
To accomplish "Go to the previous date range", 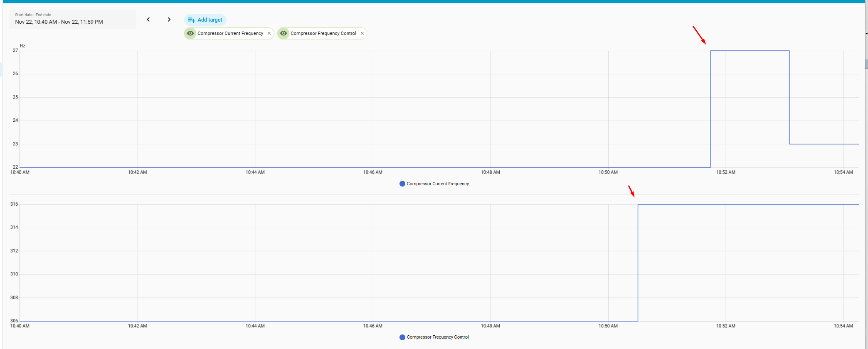I will point(148,20).
